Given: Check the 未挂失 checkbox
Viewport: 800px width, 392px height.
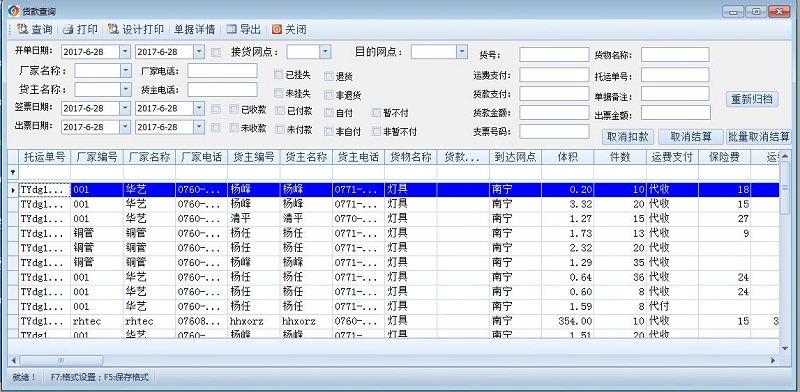Looking at the screenshot, I should pyautogui.click(x=279, y=93).
